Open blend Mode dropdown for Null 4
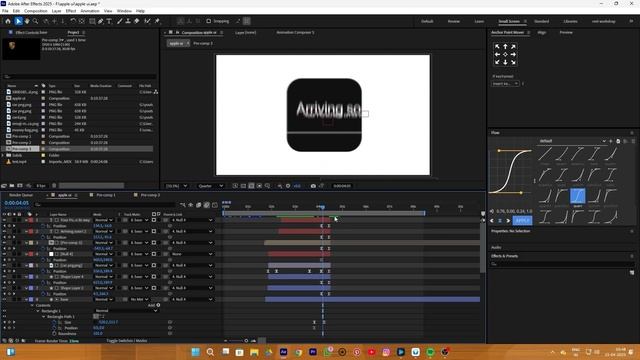 click(103, 254)
